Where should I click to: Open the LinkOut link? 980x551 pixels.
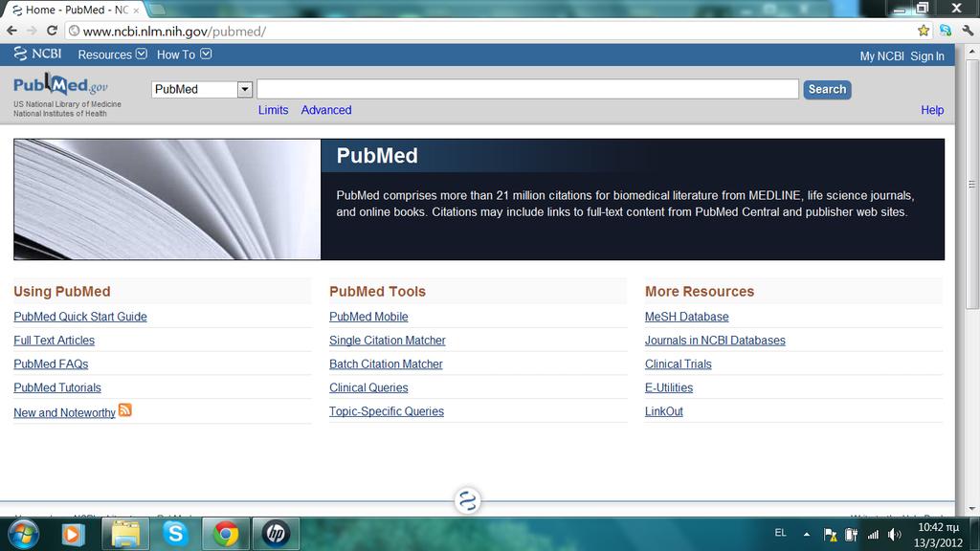pos(664,411)
